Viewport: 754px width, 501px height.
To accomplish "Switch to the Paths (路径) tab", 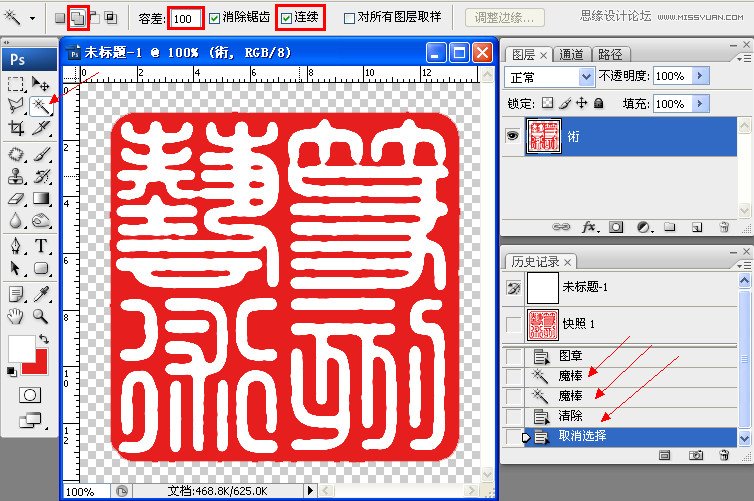I will pos(611,55).
